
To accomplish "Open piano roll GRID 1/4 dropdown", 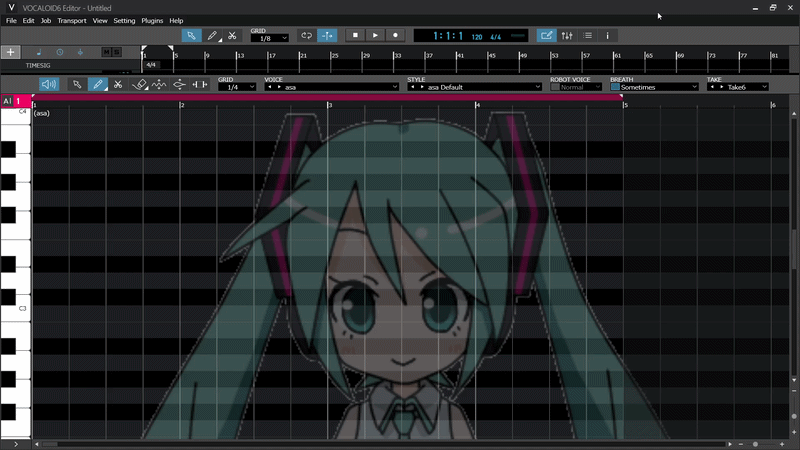I will pos(237,87).
